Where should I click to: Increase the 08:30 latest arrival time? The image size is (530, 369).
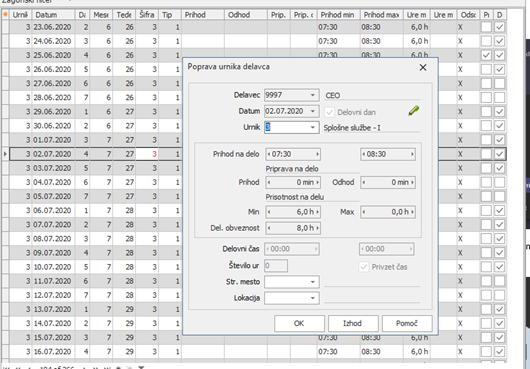pyautogui.click(x=412, y=154)
